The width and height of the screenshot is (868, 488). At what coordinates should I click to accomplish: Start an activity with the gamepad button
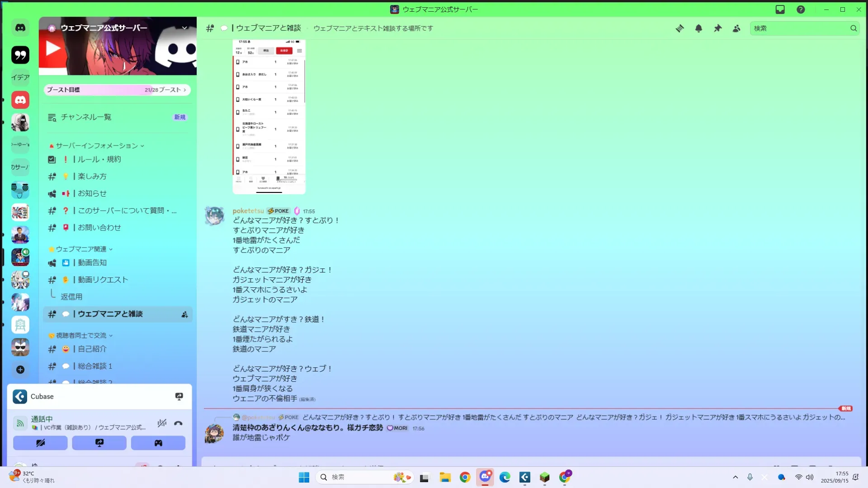pos(158,443)
